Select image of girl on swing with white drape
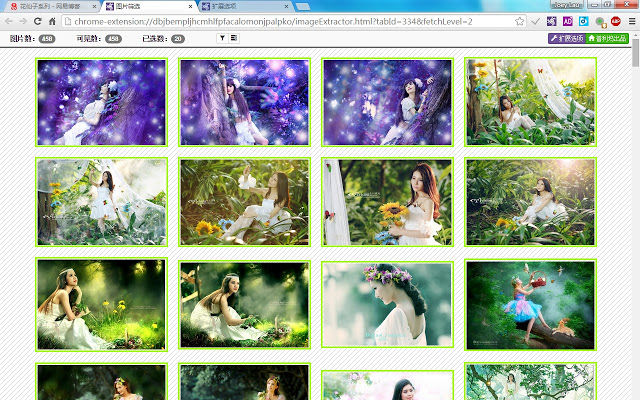Viewport: 640px width, 400px height. coord(531,102)
